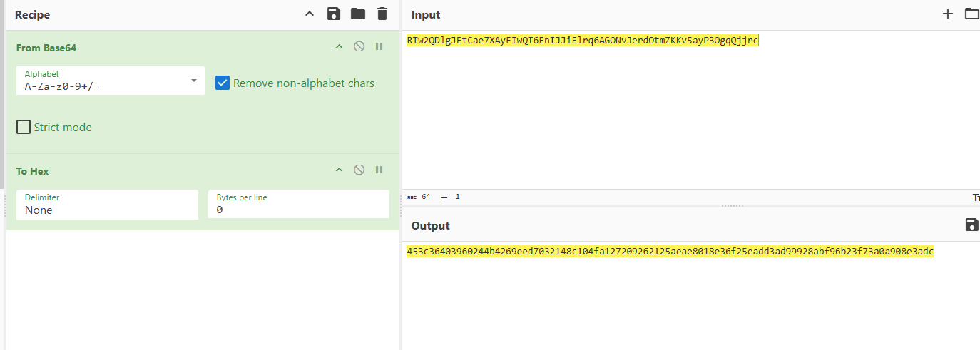Click the Output pane title

coord(431,226)
